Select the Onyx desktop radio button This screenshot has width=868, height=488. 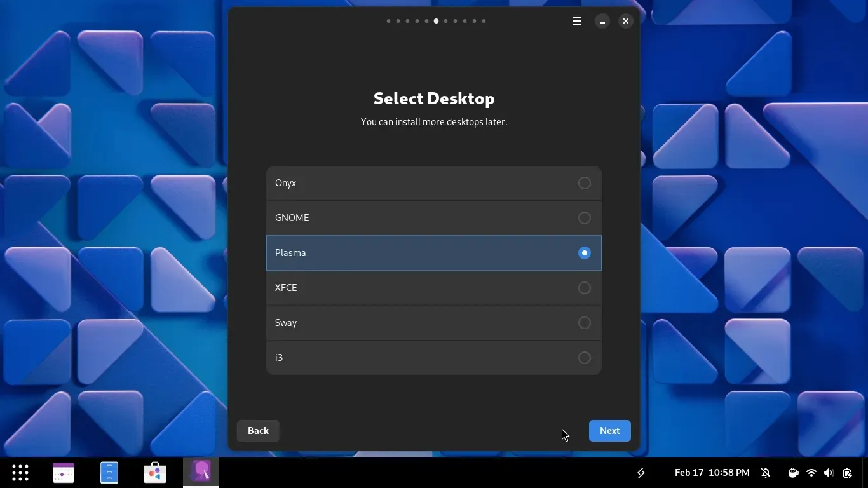(x=584, y=183)
